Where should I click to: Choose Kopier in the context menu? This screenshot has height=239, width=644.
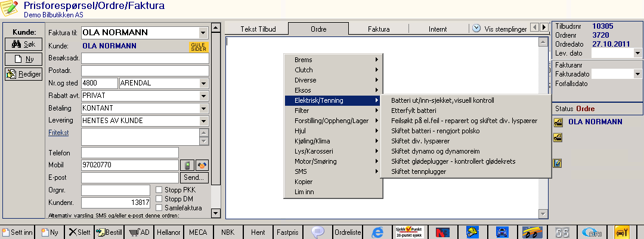[334, 182]
